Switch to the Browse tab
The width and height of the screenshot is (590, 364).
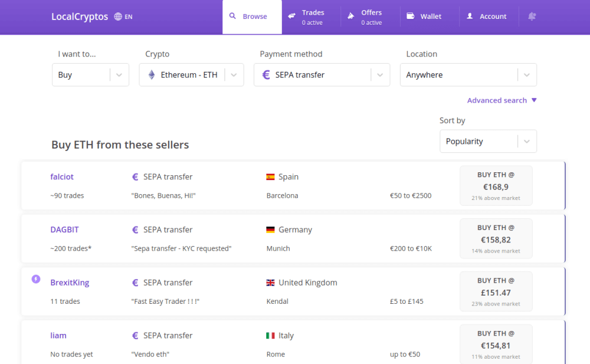[x=252, y=16]
